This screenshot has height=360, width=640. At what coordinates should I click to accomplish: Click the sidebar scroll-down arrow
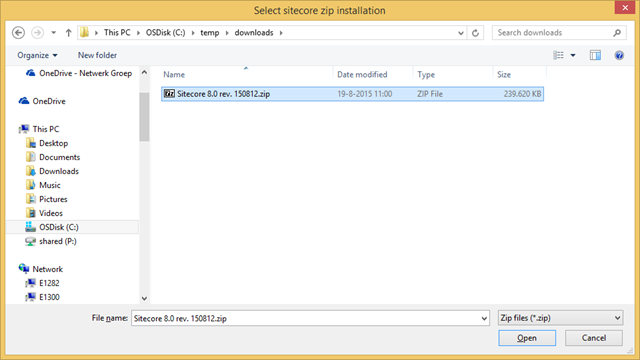pos(144,298)
